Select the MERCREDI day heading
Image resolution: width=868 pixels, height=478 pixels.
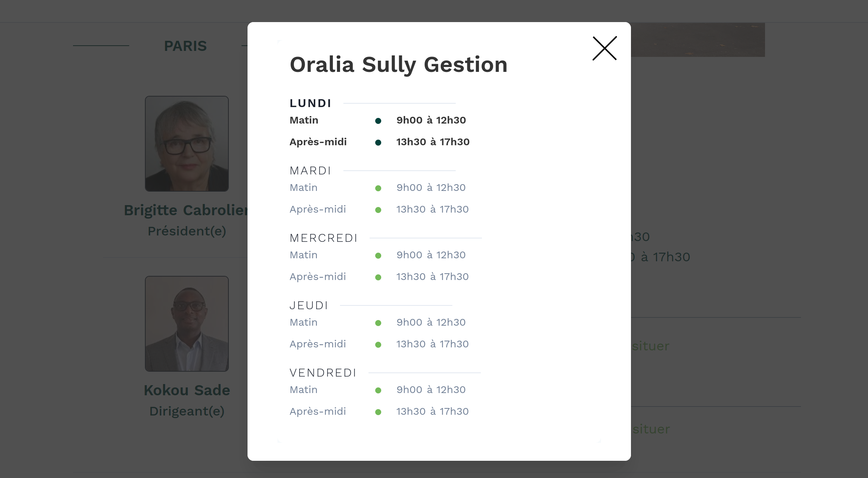(324, 238)
